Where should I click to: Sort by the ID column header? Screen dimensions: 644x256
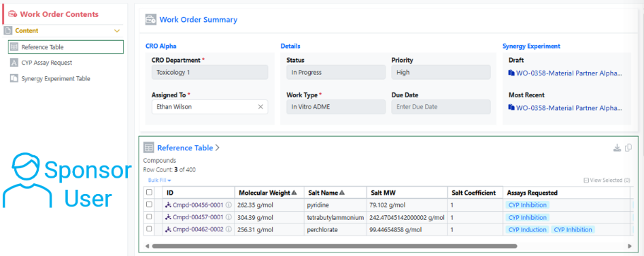point(199,193)
